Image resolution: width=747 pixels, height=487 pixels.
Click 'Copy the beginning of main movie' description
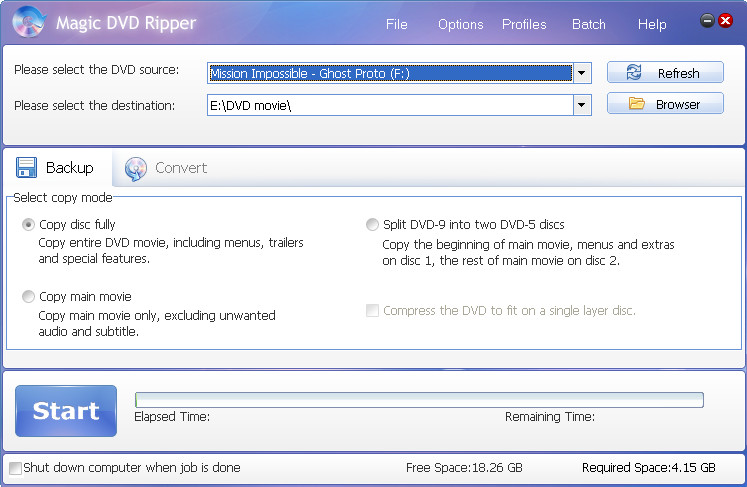528,253
